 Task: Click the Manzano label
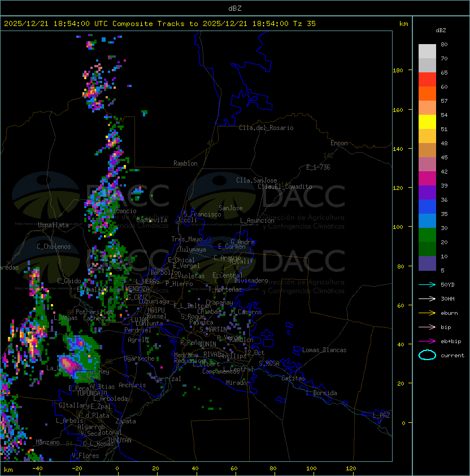[47, 442]
